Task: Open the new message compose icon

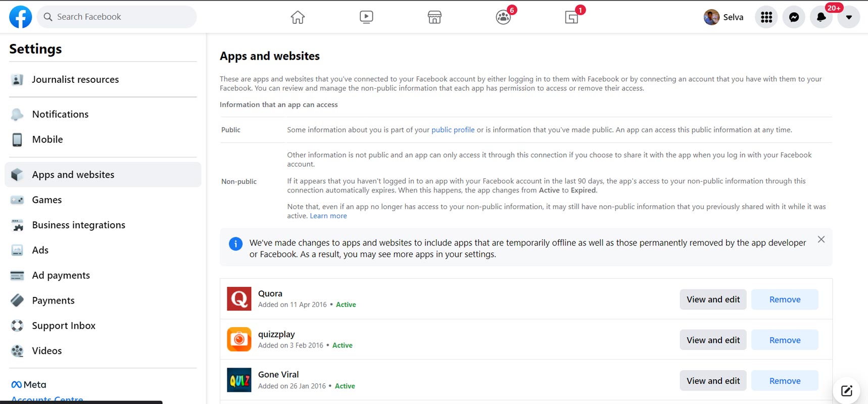Action: click(847, 390)
